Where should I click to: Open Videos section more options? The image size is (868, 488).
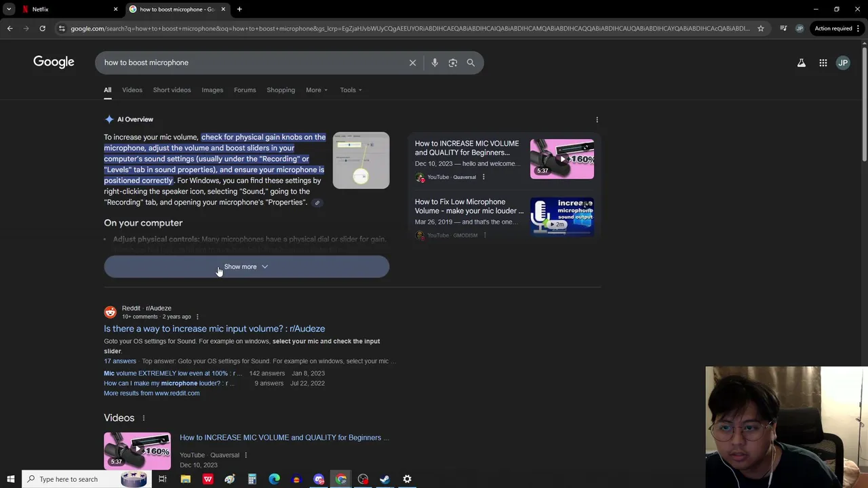143,418
